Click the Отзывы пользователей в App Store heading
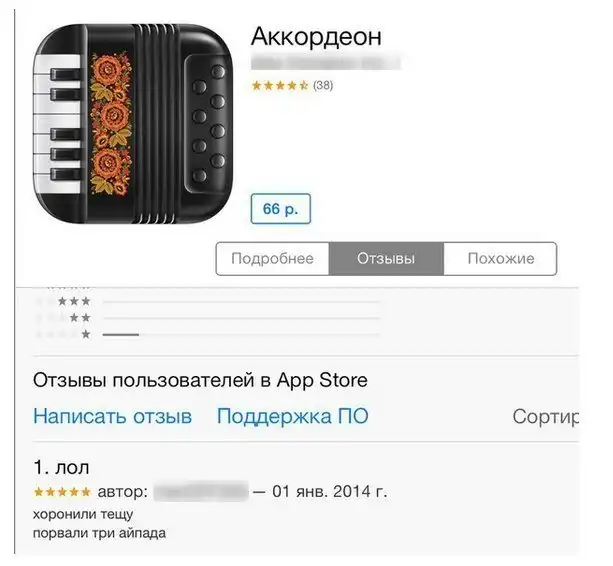This screenshot has width=613, height=566. coord(200,380)
